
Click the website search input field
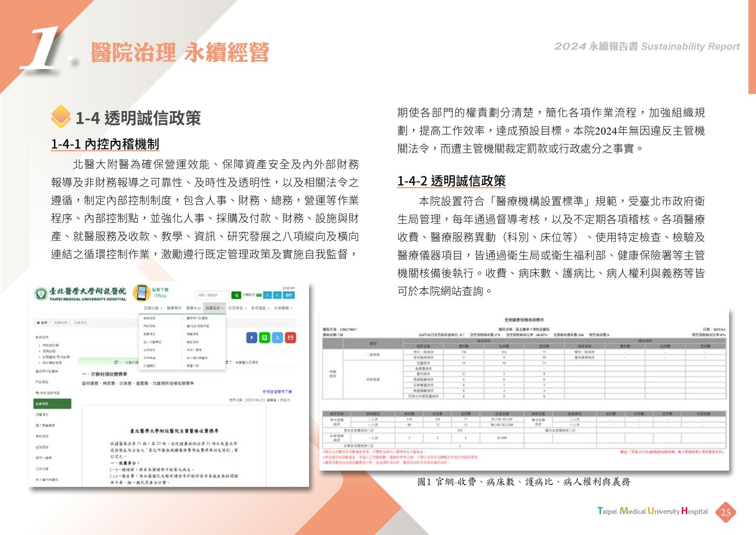(x=213, y=295)
